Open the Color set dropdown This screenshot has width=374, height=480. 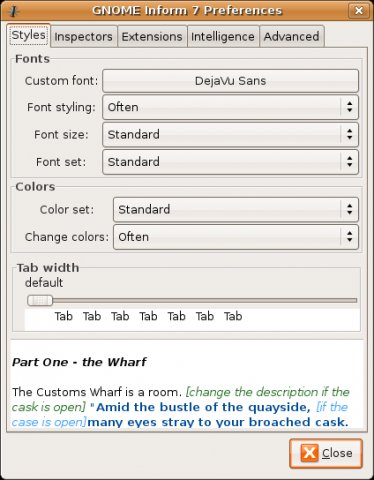(236, 210)
